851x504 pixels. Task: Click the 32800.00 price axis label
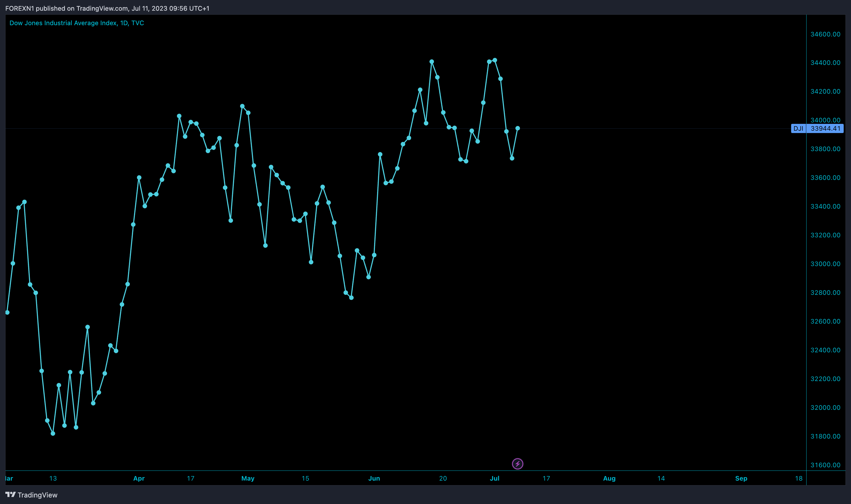pyautogui.click(x=825, y=292)
